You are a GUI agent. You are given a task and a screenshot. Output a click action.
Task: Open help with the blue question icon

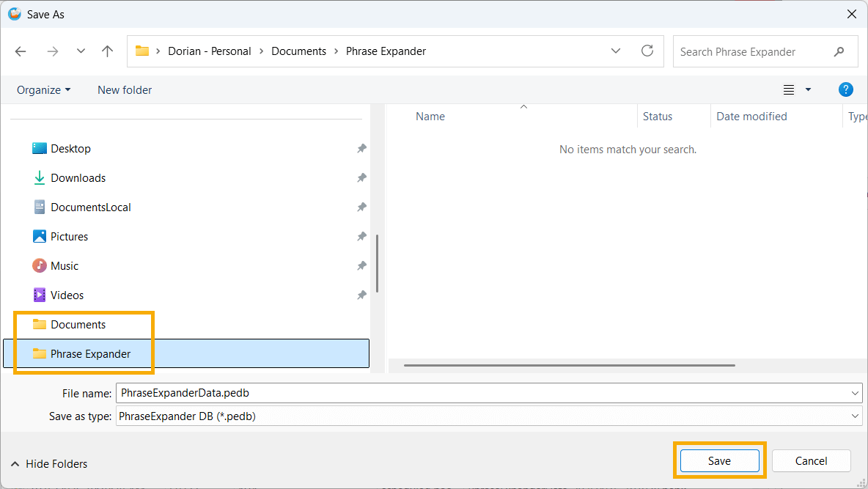[x=845, y=89]
